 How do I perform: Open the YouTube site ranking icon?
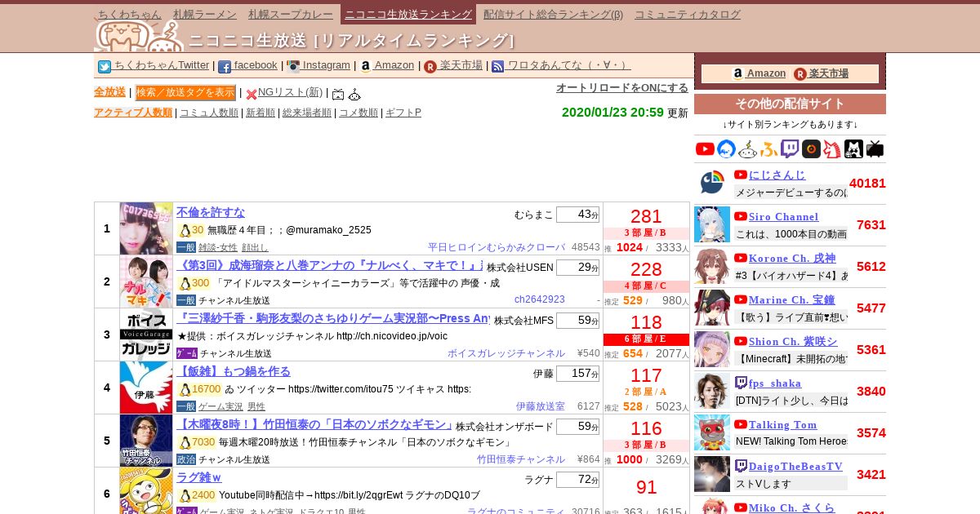[705, 148]
